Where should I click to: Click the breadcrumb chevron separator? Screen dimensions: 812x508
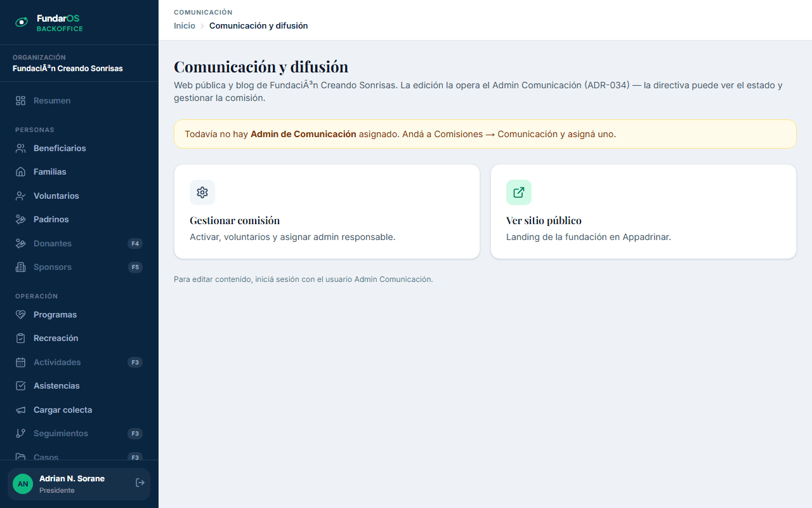click(x=202, y=26)
